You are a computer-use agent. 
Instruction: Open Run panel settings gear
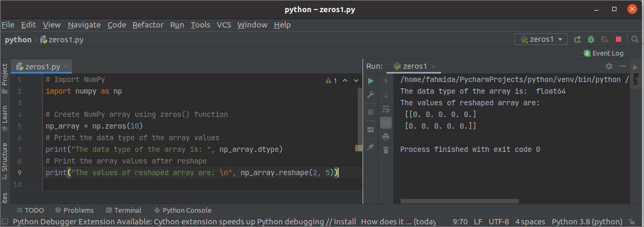609,66
